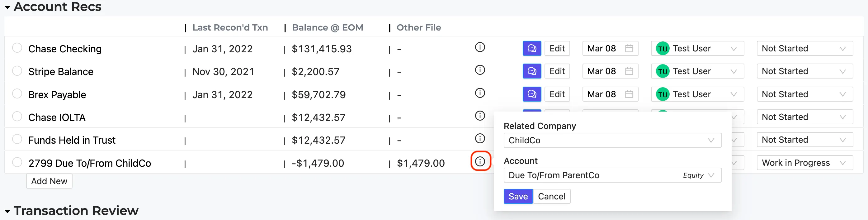Image resolution: width=868 pixels, height=220 pixels.
Task: Change the Work in Progress status dropdown
Action: coord(805,163)
